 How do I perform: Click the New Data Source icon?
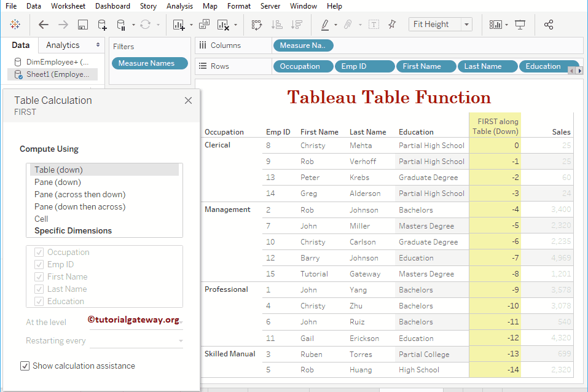point(103,25)
